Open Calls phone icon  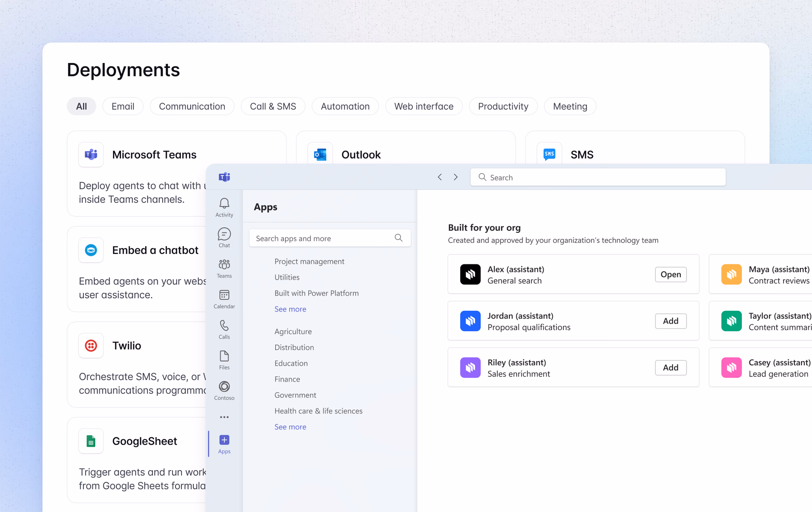pos(224,329)
